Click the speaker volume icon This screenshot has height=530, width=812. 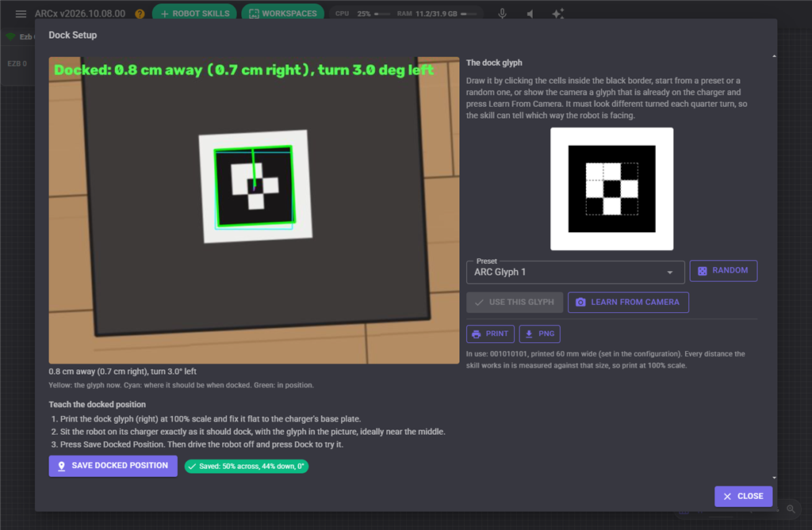coord(530,14)
